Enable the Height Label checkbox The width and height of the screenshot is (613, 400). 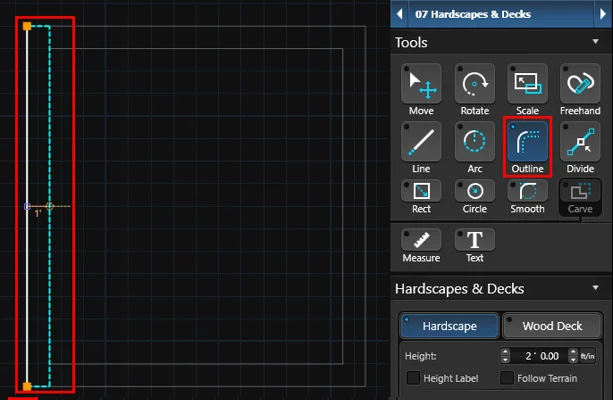pyautogui.click(x=414, y=378)
